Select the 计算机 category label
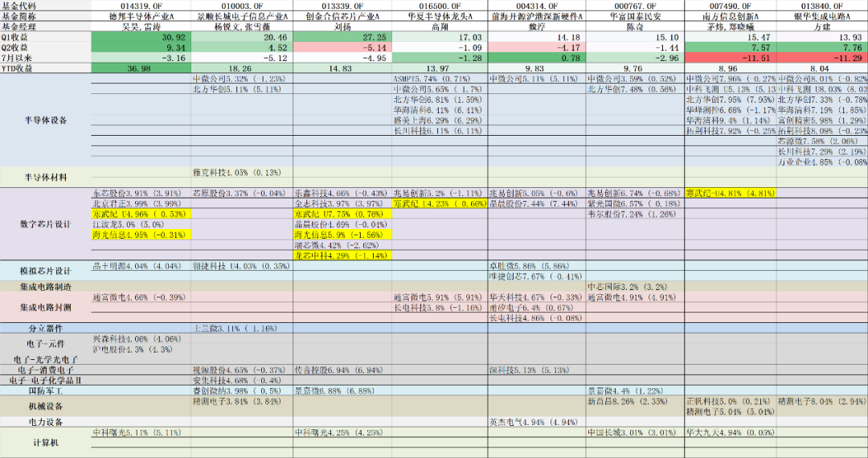The height and width of the screenshot is (458, 868). pos(45,443)
